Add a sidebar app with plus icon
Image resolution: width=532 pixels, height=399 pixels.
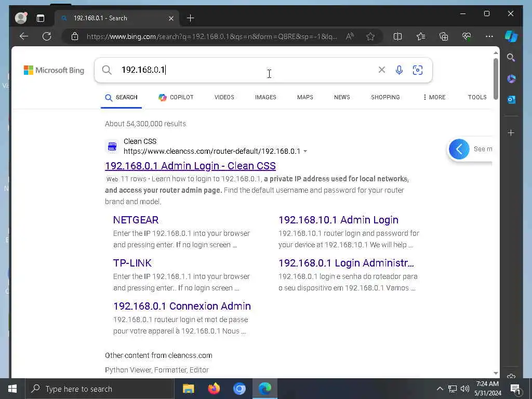pyautogui.click(x=511, y=133)
